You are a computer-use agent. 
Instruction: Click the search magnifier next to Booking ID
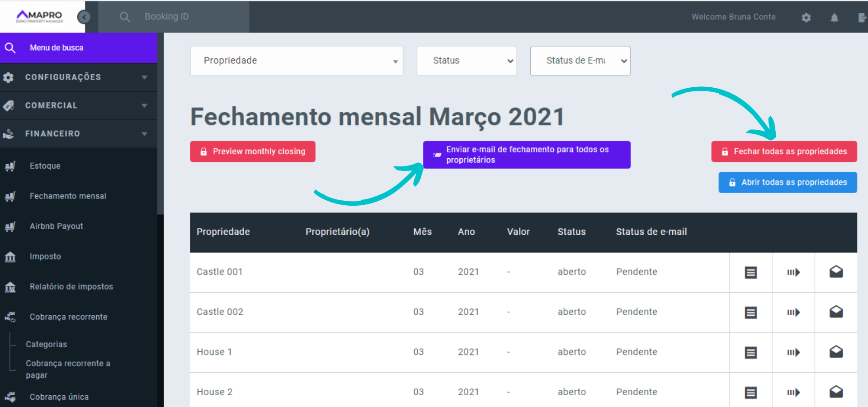click(125, 17)
